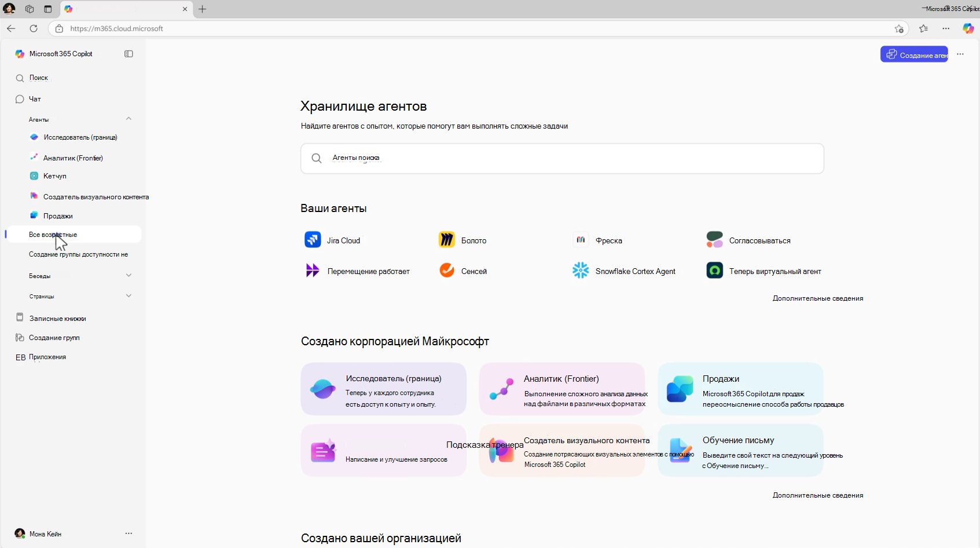This screenshot has height=548, width=980.
Task: Open browser workspaces icon
Action: coord(30,9)
